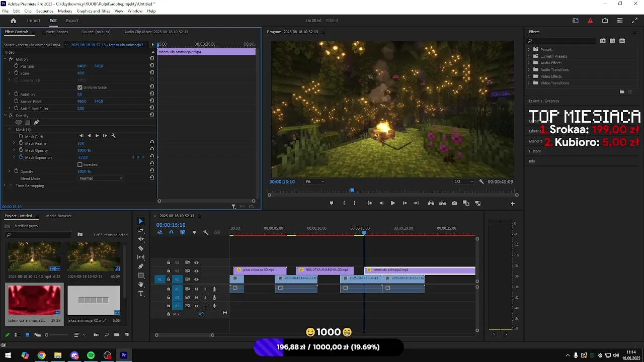Choose the Ripple Edit tool
Screen dimensions: 644x362
(141, 239)
